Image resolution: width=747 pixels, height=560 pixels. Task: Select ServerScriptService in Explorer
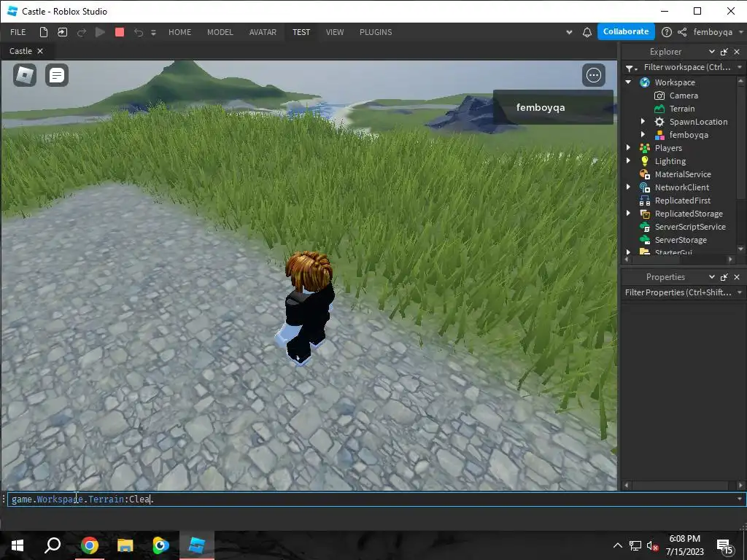click(x=690, y=227)
